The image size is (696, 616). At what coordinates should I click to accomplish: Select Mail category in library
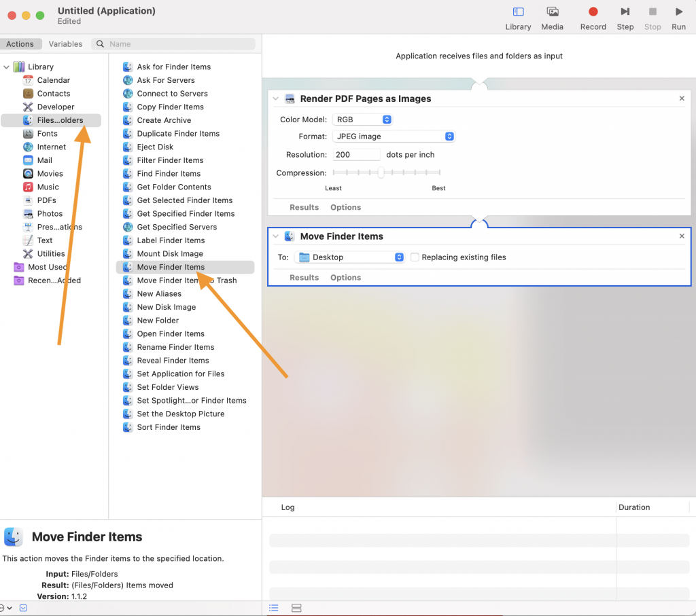pyautogui.click(x=44, y=160)
